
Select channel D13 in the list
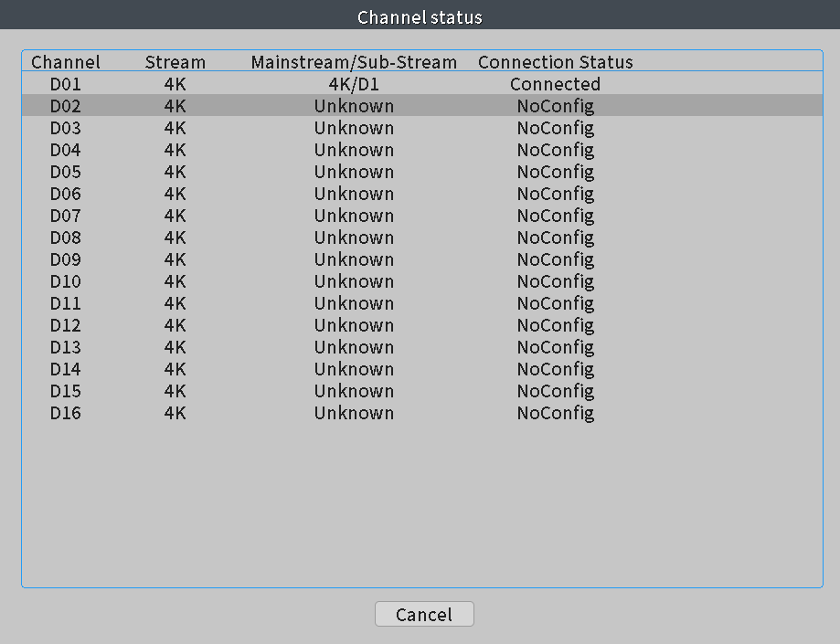coord(66,347)
